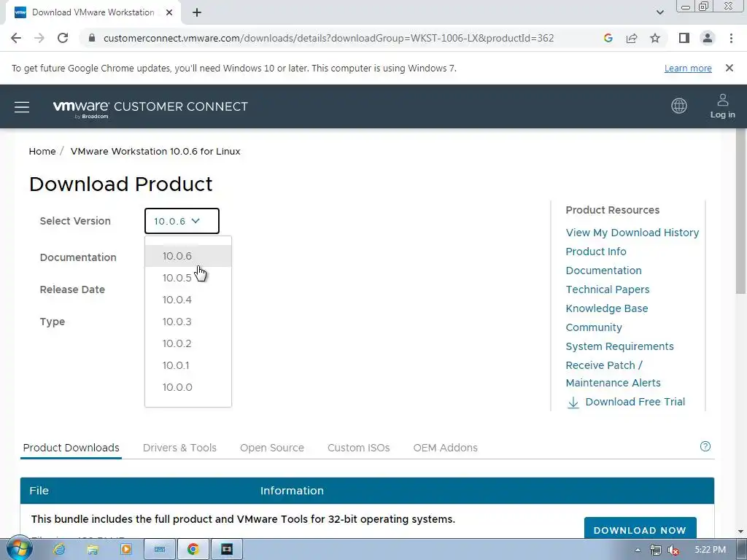Select version 10.0.4 in the list
Screen dimensions: 747x560
(x=188, y=300)
